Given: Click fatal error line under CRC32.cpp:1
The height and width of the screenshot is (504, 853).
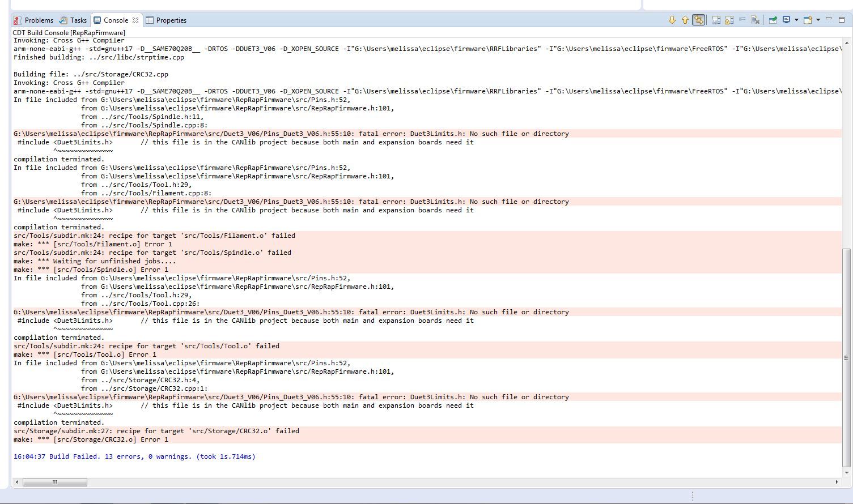Looking at the screenshot, I should coord(291,397).
